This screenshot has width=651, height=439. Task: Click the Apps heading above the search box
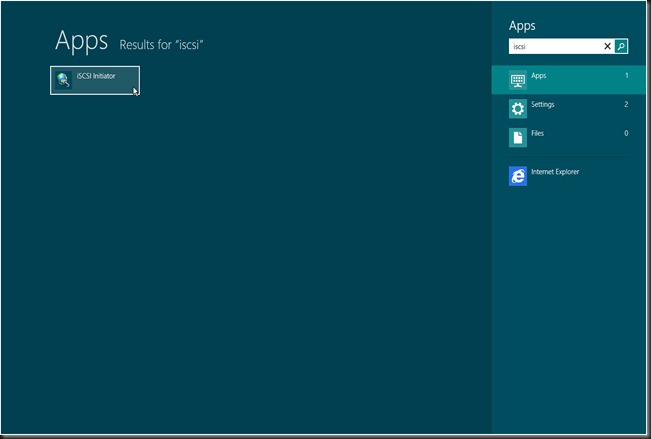(x=522, y=26)
